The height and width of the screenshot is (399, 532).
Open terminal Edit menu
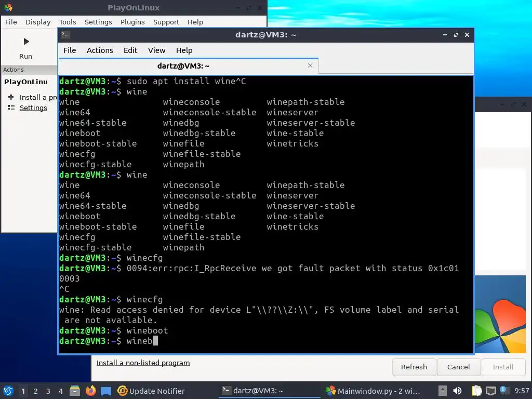click(x=130, y=50)
